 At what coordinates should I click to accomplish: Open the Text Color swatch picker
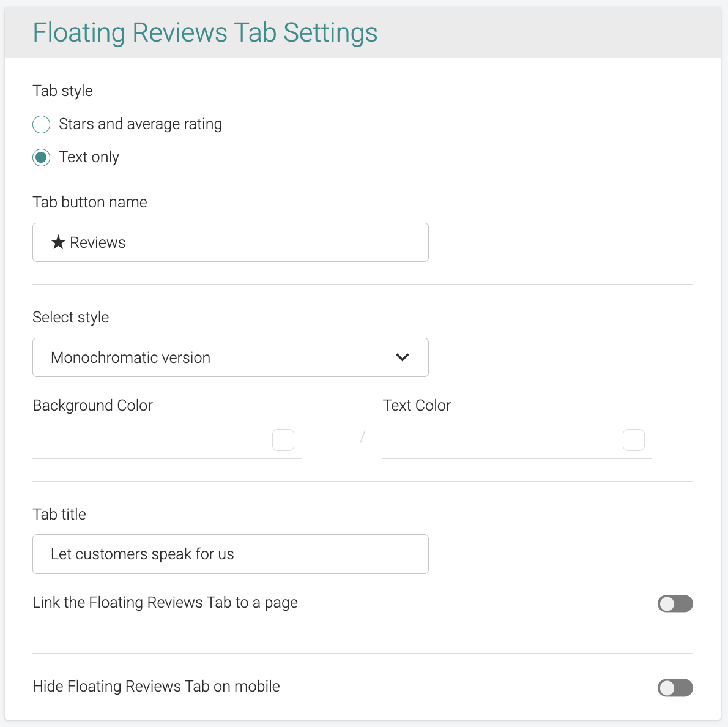pos(634,440)
